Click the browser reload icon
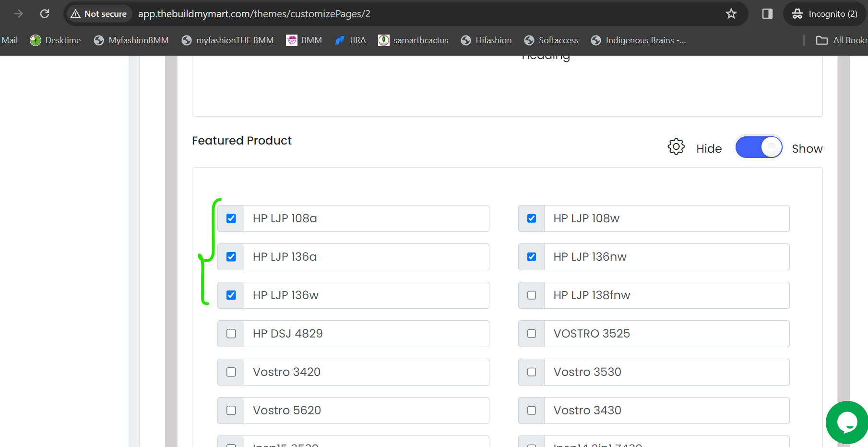 45,13
